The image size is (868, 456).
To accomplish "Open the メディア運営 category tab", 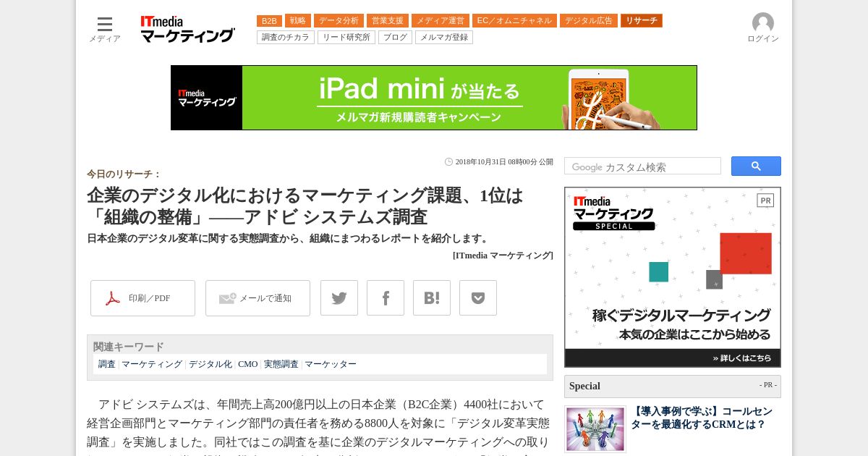I will coord(441,21).
